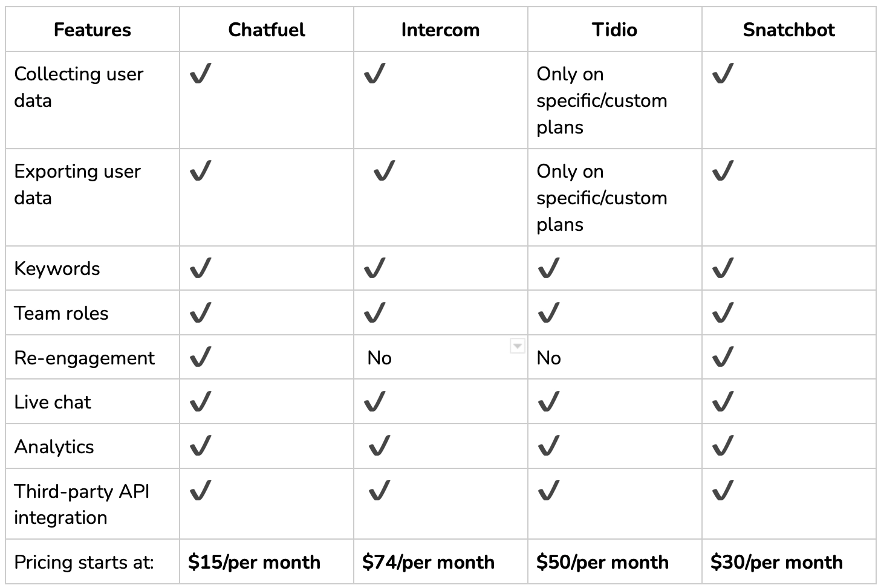
Task: Select the Chatfuel column header
Action: click(x=267, y=30)
